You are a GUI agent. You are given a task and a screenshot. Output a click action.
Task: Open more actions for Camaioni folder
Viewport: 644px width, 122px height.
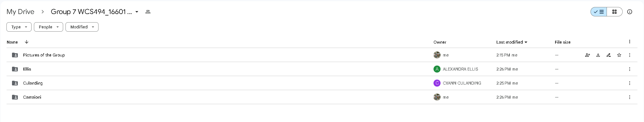pyautogui.click(x=630, y=97)
